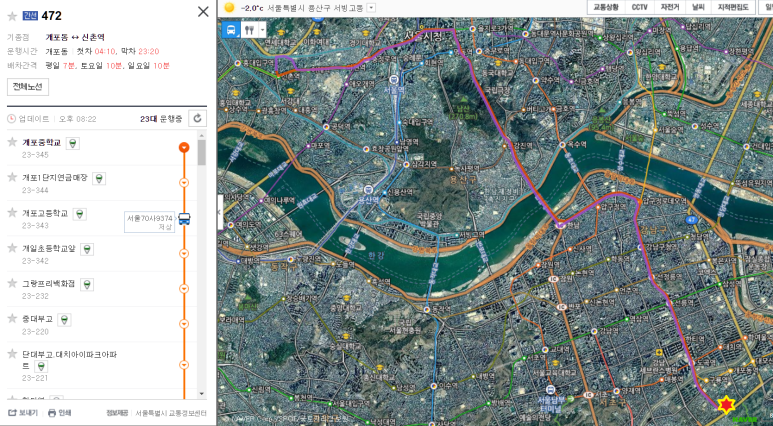Viewport: 773px width, 426px height.
Task: Show 개포중학교 stop location on map
Action: coord(72,143)
